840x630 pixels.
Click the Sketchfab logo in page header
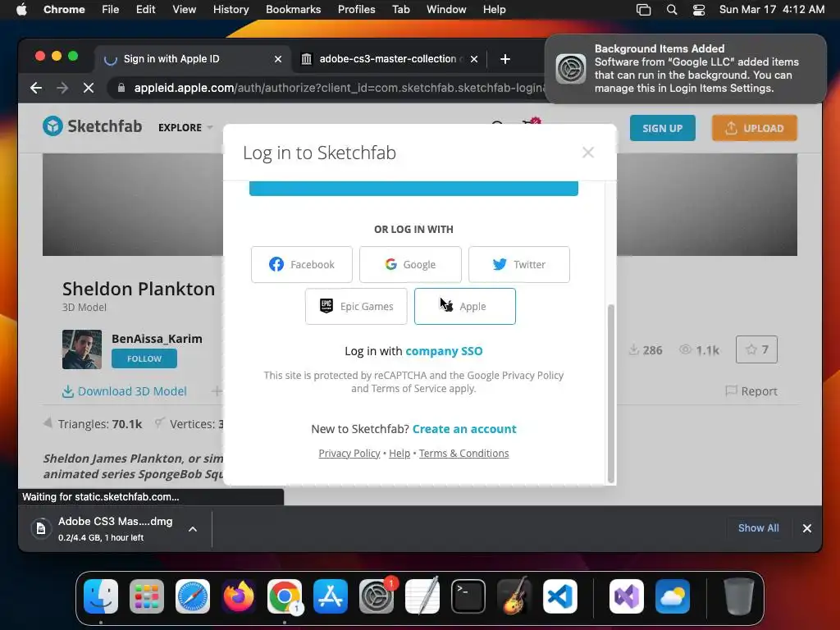pos(92,126)
